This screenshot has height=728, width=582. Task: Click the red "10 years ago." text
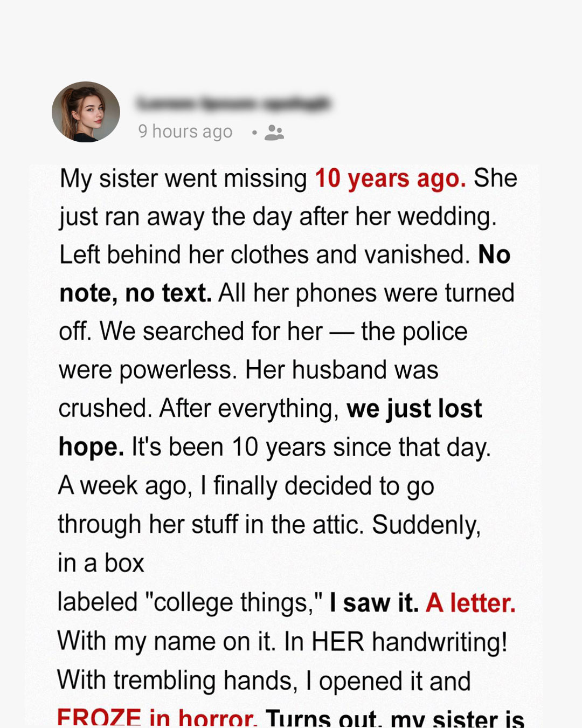(x=390, y=179)
